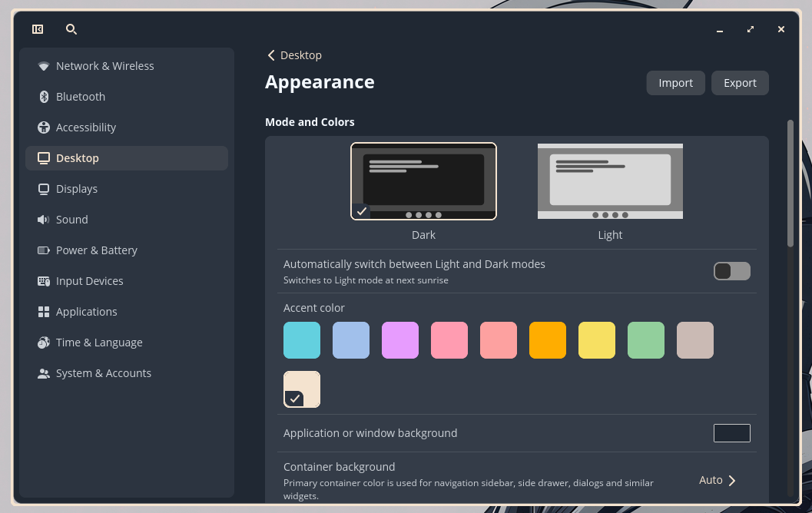Click the Time & Language globe icon
812x513 pixels.
(44, 343)
